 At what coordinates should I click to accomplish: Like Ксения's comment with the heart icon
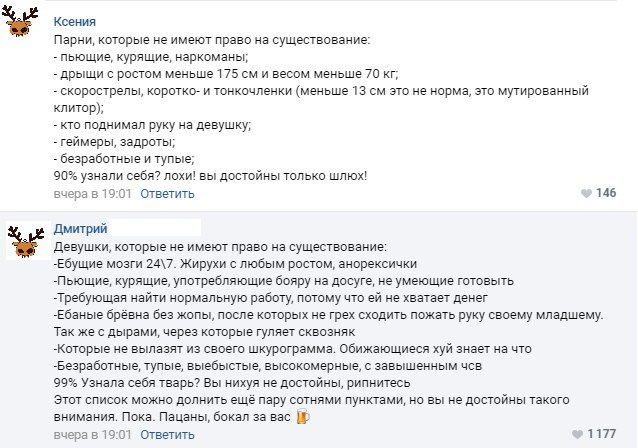584,193
